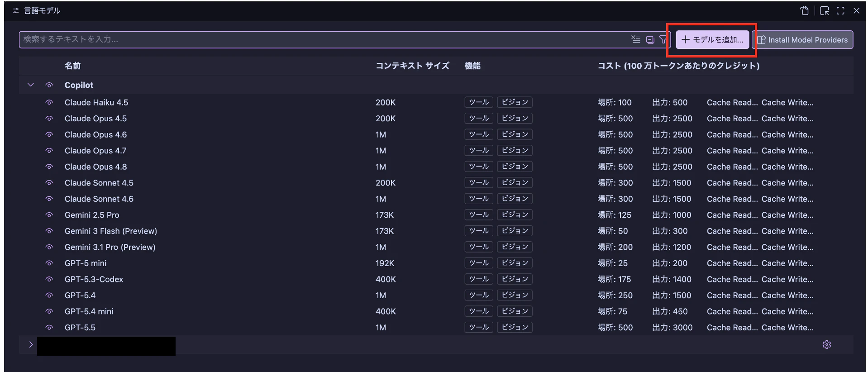
Task: Toggle fullscreen editor icon
Action: pyautogui.click(x=840, y=10)
